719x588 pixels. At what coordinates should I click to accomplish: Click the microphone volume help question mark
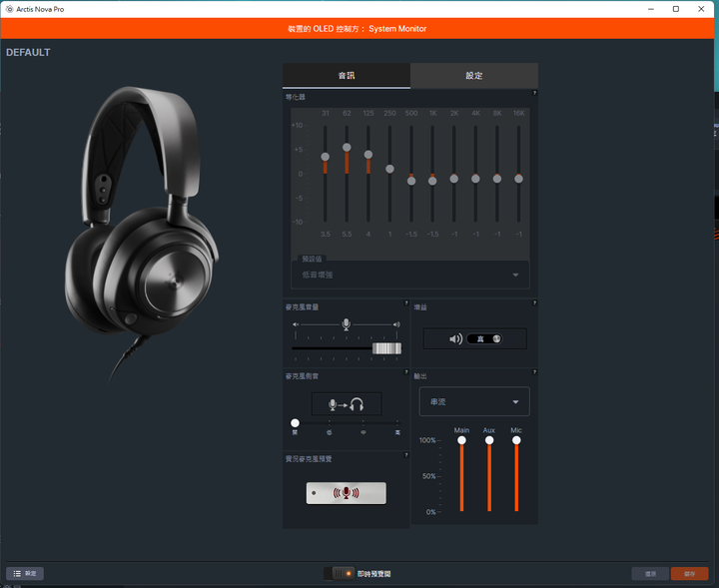(x=406, y=302)
